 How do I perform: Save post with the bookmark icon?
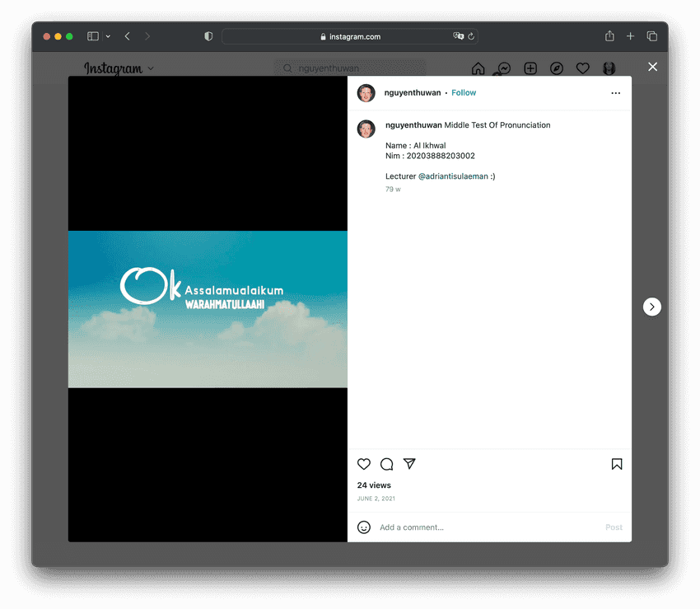pyautogui.click(x=617, y=464)
